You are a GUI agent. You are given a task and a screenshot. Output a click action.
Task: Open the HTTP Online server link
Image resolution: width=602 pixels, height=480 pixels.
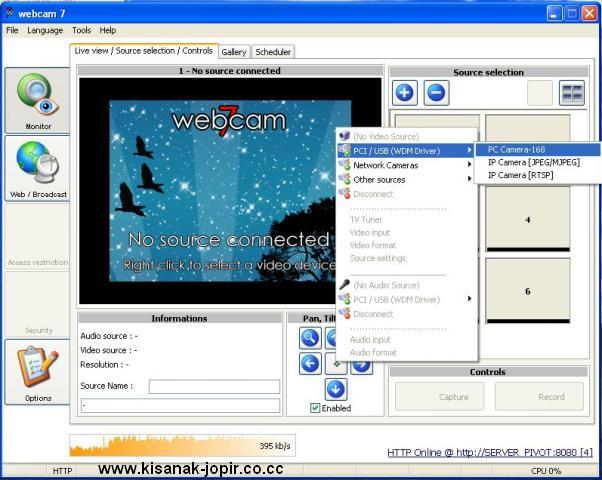[490, 453]
